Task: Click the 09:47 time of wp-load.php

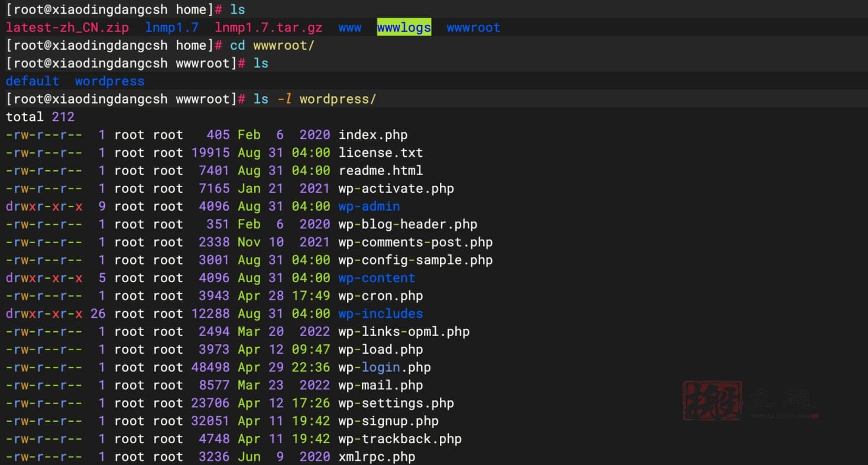Action: (x=311, y=349)
